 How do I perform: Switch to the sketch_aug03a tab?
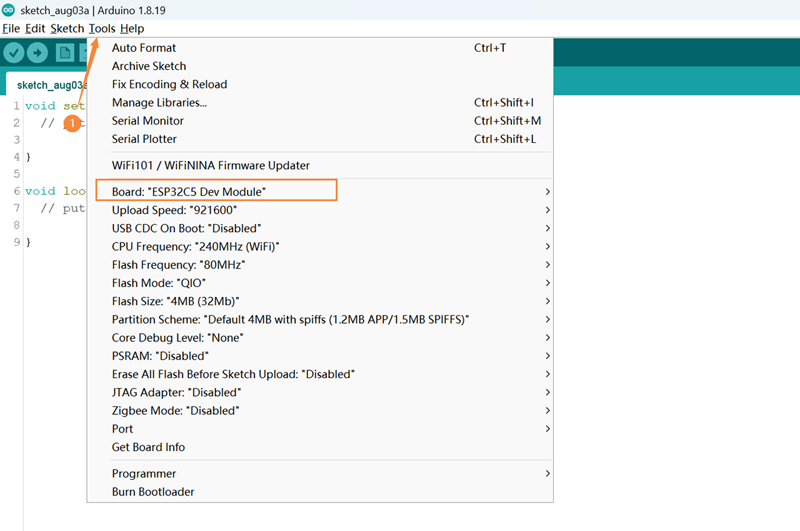tap(49, 85)
